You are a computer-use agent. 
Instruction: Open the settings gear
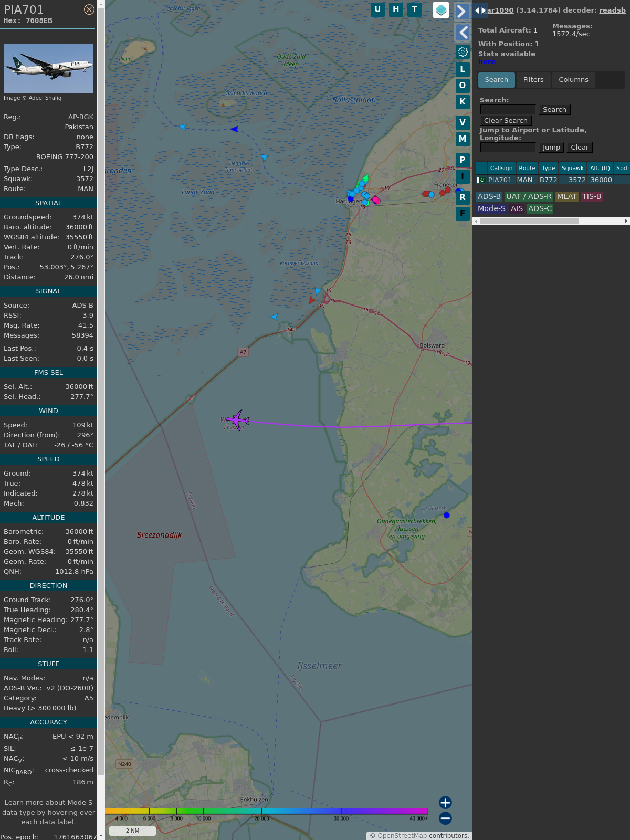click(463, 51)
